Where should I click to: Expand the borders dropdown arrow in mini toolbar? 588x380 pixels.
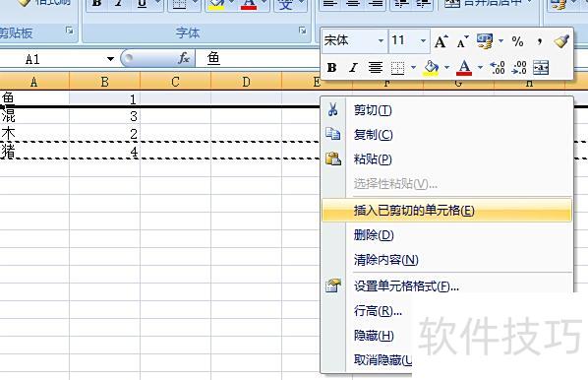(413, 68)
